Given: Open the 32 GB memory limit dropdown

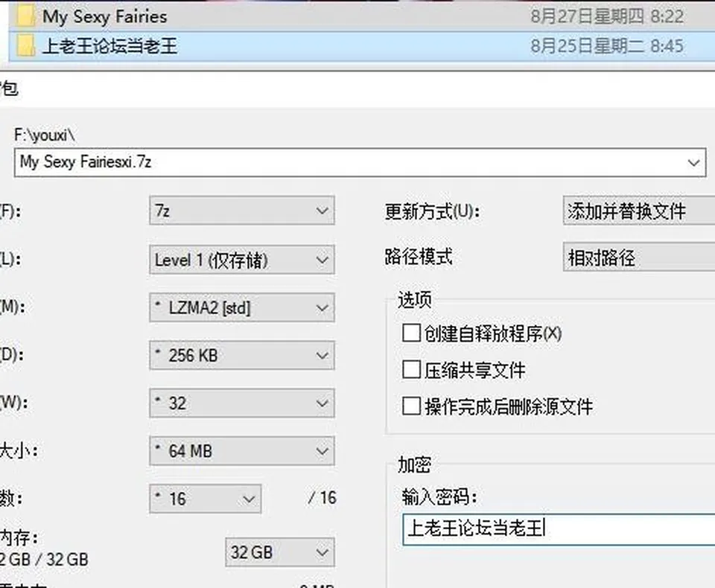Looking at the screenshot, I should [280, 552].
